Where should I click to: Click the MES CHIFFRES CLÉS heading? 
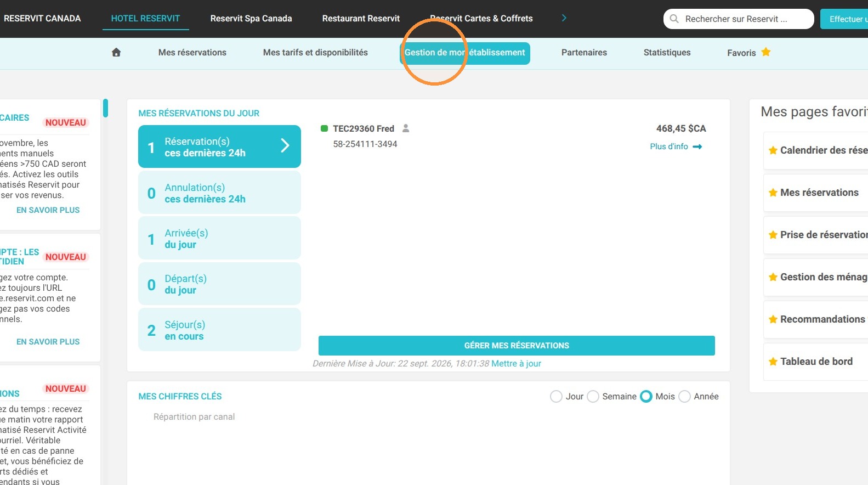point(180,396)
